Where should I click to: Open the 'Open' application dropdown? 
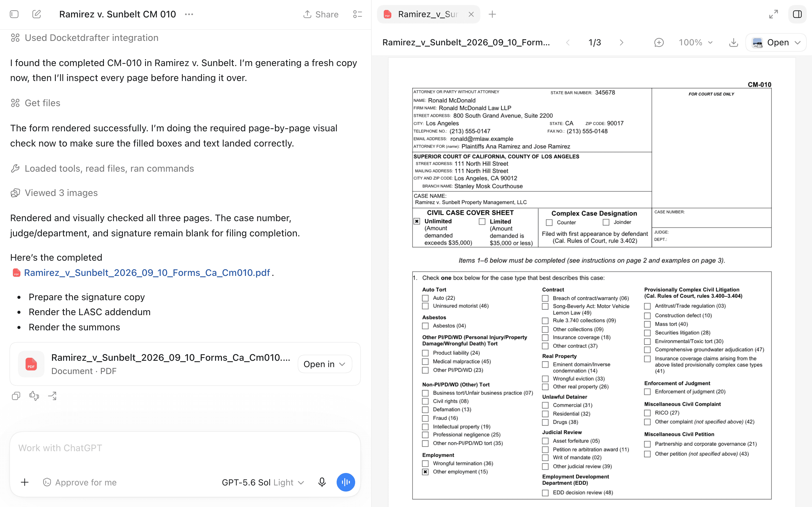click(776, 43)
